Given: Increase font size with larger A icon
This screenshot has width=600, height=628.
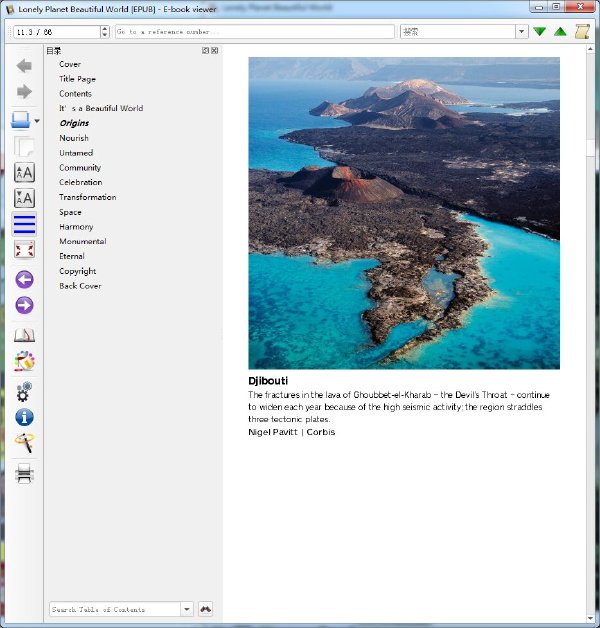Looking at the screenshot, I should pos(24,173).
